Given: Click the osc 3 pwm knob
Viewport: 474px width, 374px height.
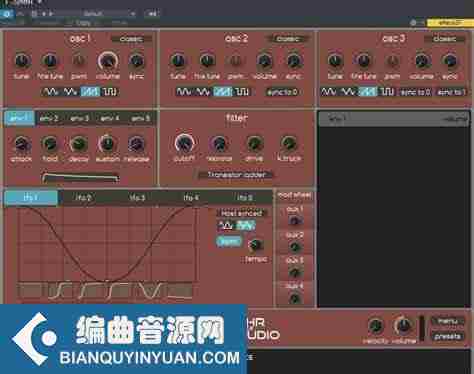Looking at the screenshot, I should (392, 61).
